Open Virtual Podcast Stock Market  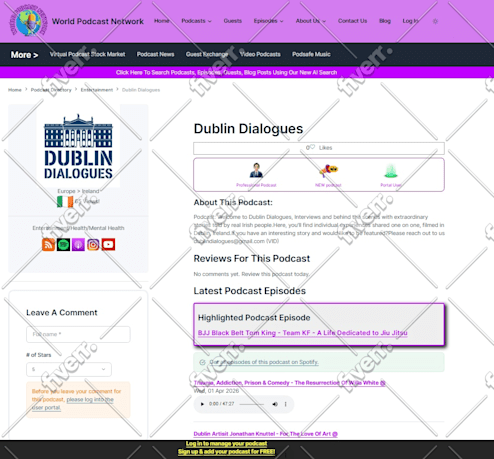(88, 54)
